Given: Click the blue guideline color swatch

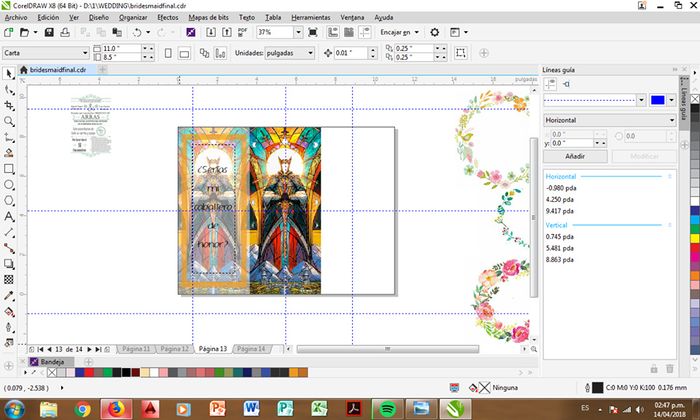Looking at the screenshot, I should click(657, 99).
